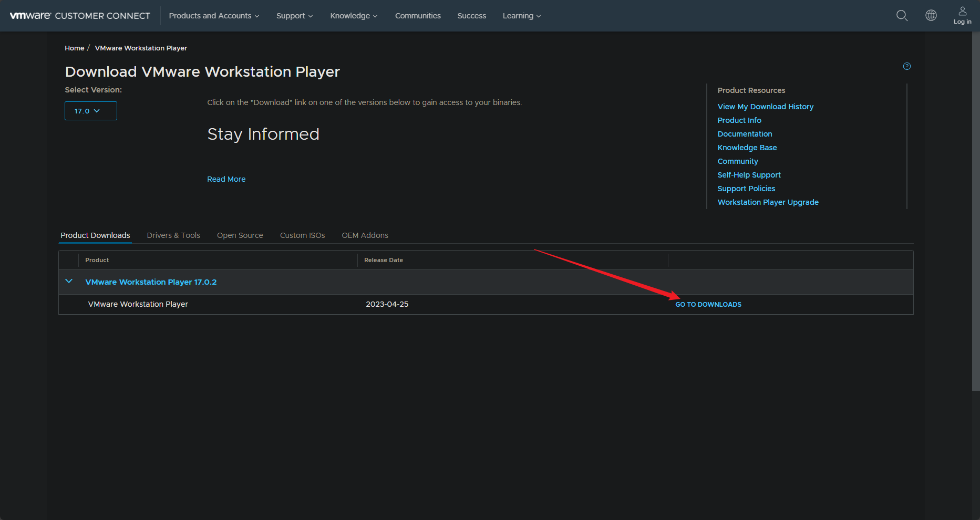Image resolution: width=980 pixels, height=520 pixels.
Task: Collapse the VMware Workstation Player 17.0.2 row
Action: point(69,282)
